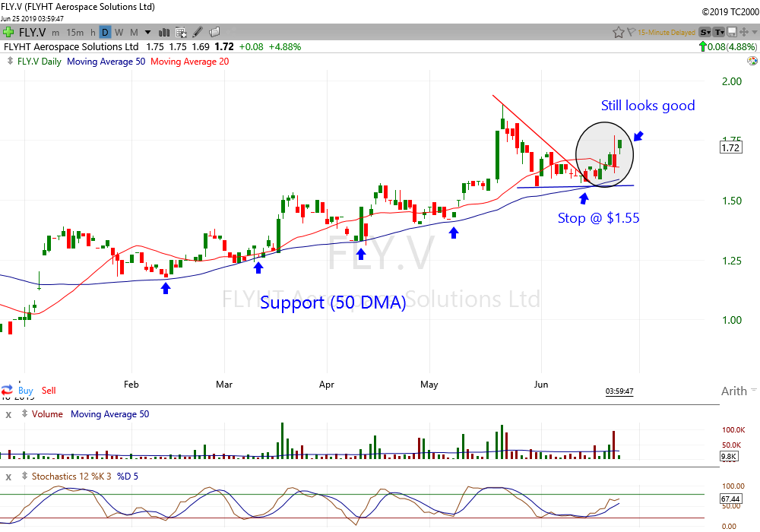Click the 9.8K volume value label

[x=729, y=456]
